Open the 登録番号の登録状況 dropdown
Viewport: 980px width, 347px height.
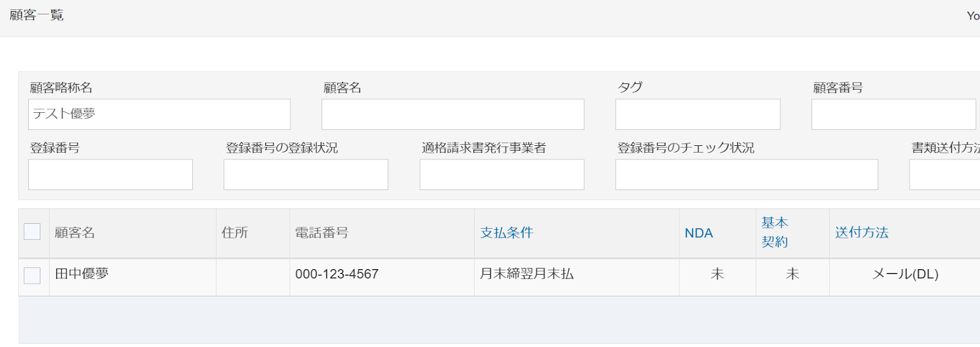click(x=306, y=175)
